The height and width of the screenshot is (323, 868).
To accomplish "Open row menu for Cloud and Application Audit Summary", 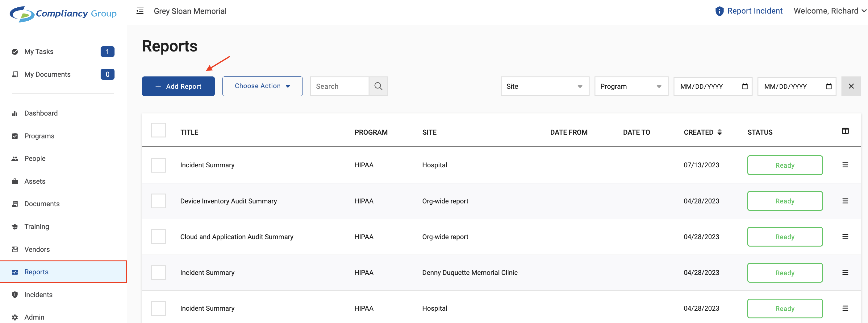I will pyautogui.click(x=845, y=237).
